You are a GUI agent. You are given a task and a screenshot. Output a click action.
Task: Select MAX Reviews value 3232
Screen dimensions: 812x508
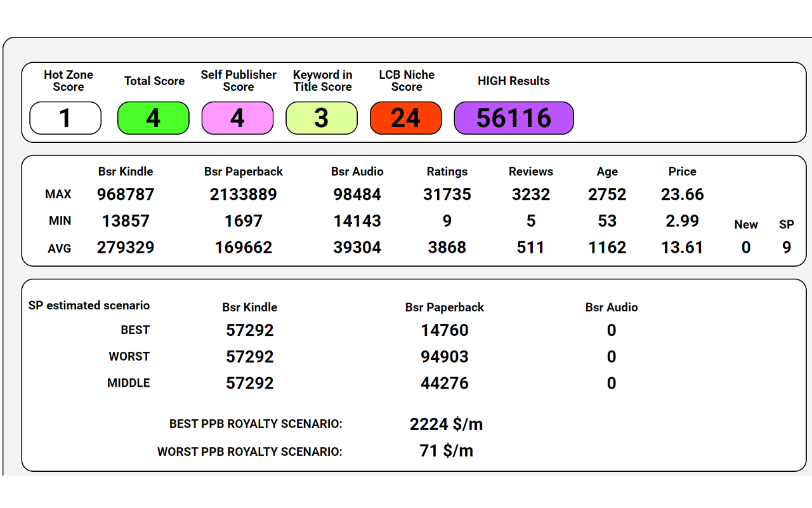[x=531, y=194]
